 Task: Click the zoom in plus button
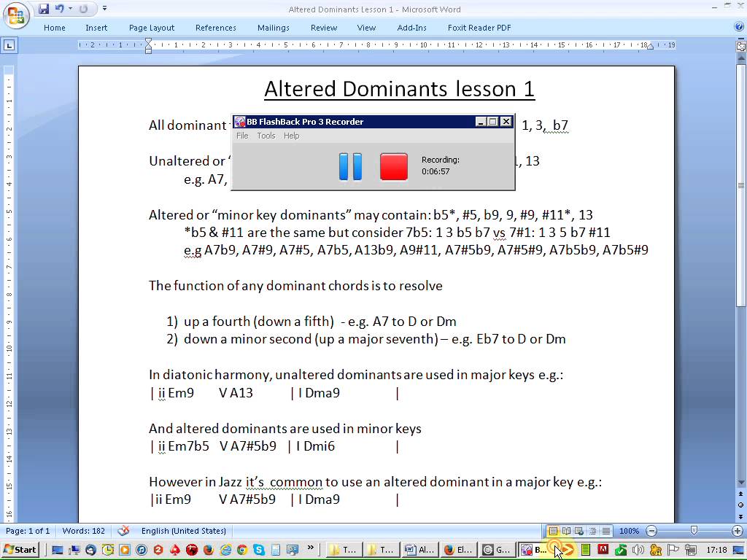click(x=737, y=531)
